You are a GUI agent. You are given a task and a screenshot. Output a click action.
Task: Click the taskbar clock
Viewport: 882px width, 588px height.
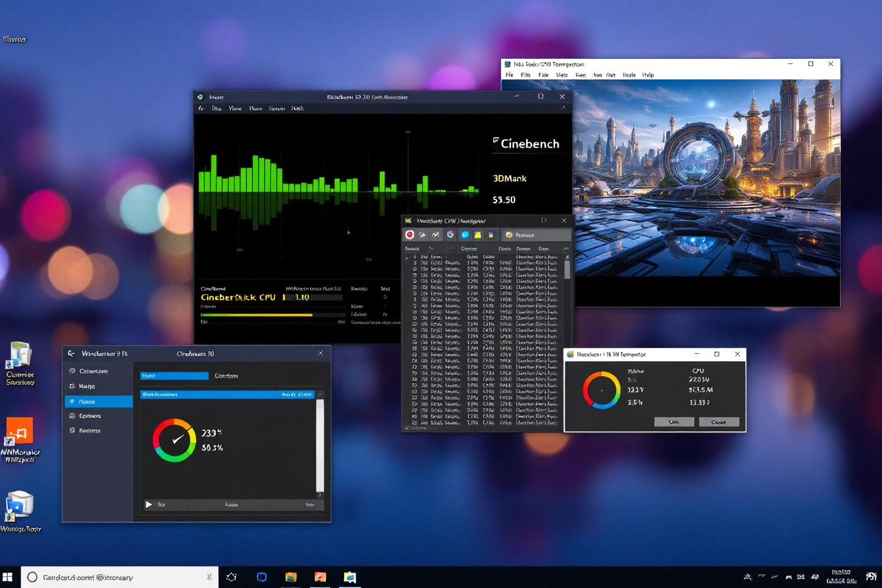841,577
